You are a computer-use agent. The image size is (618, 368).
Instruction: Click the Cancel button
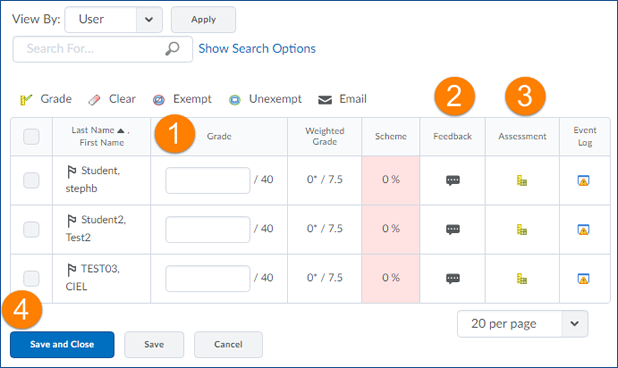(228, 344)
